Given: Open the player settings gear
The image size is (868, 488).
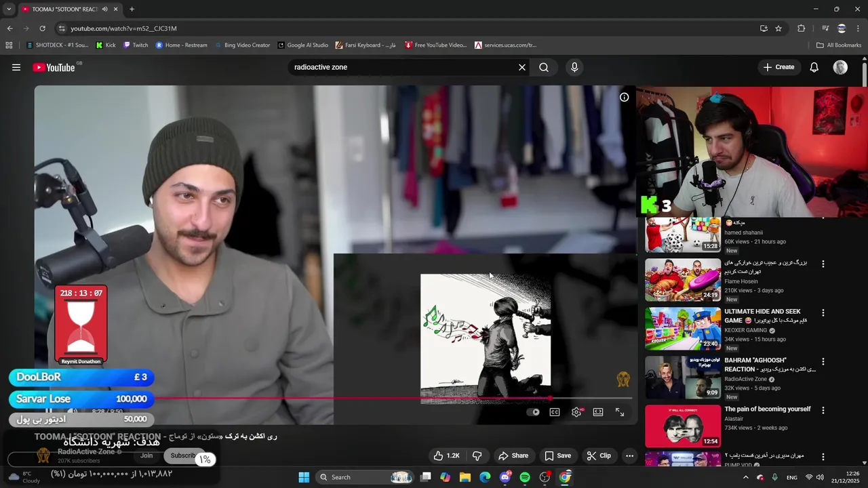Looking at the screenshot, I should tap(576, 412).
